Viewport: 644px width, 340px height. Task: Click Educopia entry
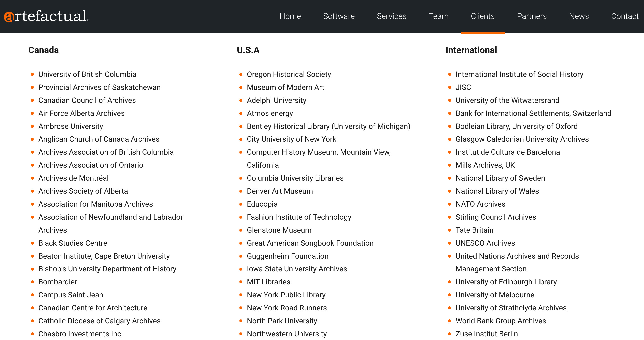pos(262,204)
